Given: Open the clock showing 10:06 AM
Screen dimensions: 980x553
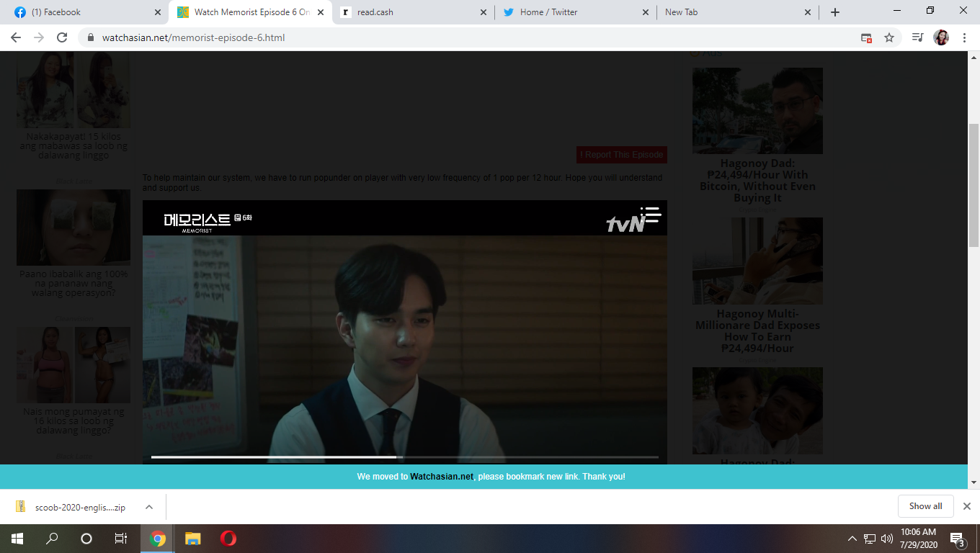Looking at the screenshot, I should (918, 539).
